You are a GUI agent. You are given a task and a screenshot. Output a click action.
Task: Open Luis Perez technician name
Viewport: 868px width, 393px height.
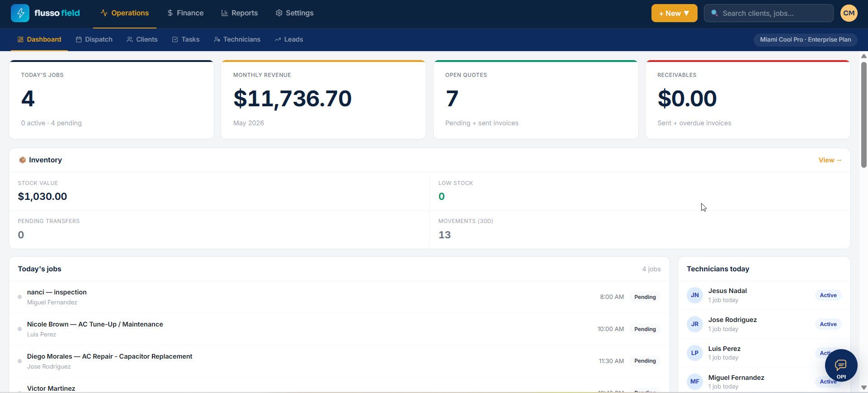[x=724, y=349]
